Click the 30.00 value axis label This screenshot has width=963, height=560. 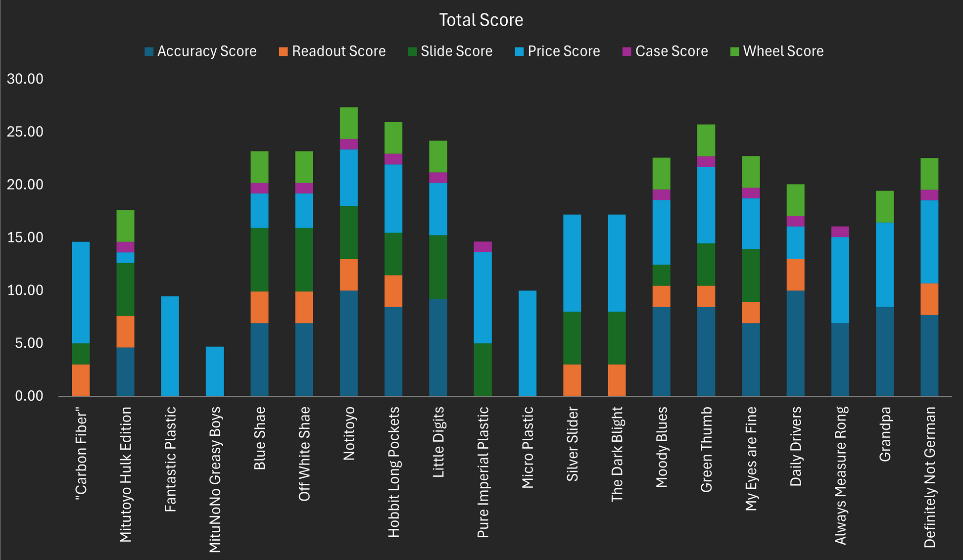click(25, 79)
